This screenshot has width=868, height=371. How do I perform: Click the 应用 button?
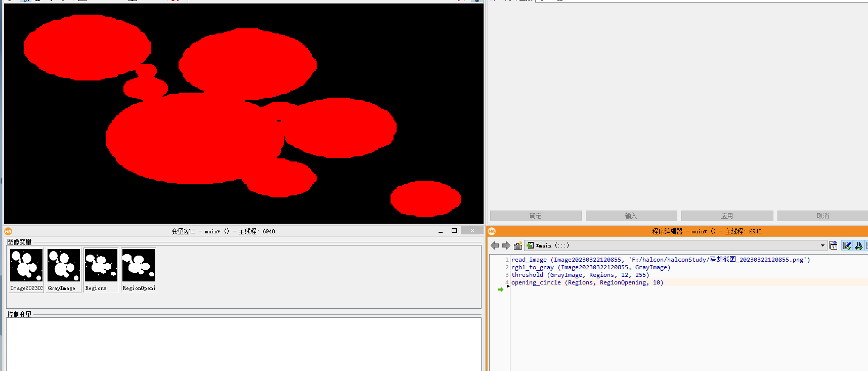(727, 216)
